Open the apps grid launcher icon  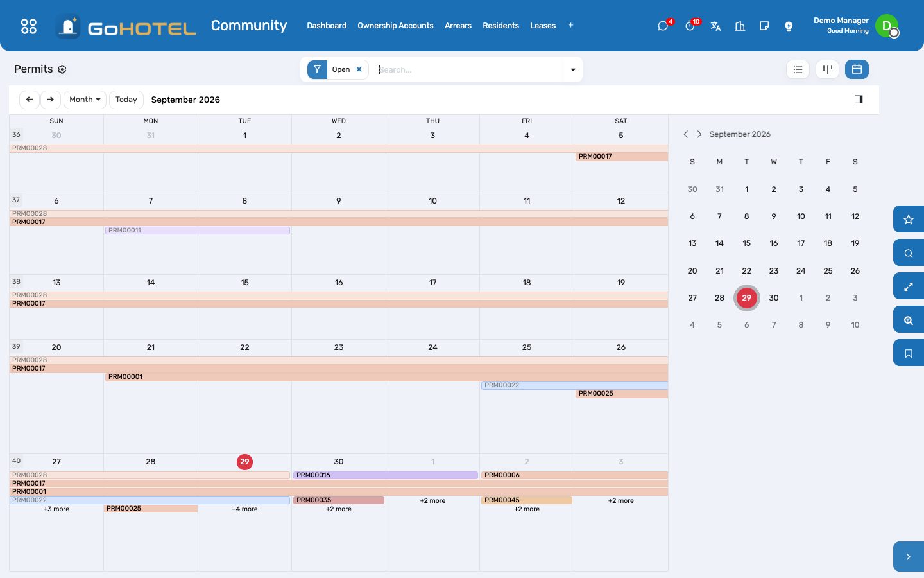(x=29, y=26)
